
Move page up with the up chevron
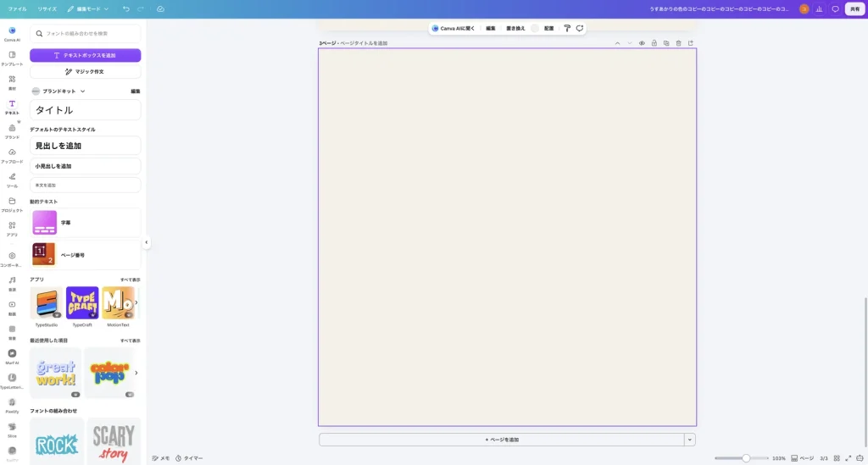[x=617, y=43]
